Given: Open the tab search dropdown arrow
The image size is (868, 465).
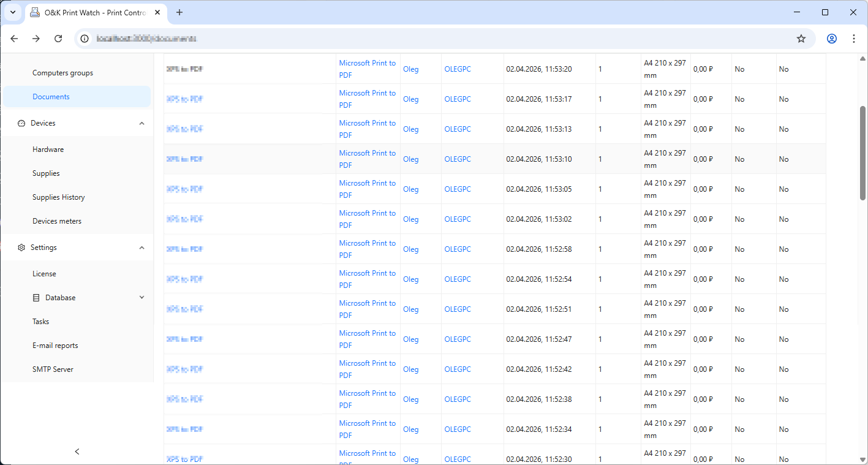Looking at the screenshot, I should pos(13,12).
